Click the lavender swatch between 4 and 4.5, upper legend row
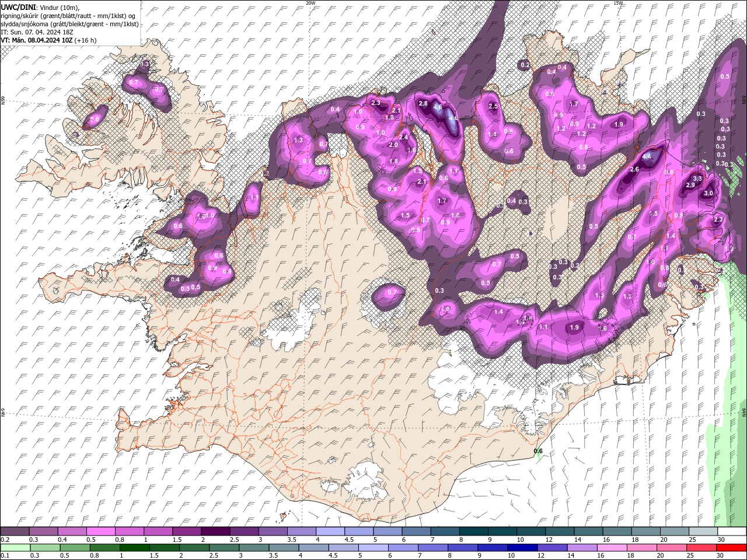 [x=330, y=531]
